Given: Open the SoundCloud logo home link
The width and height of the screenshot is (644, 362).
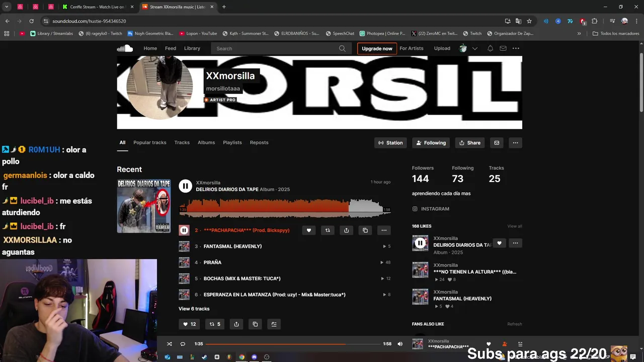Looking at the screenshot, I should [125, 48].
